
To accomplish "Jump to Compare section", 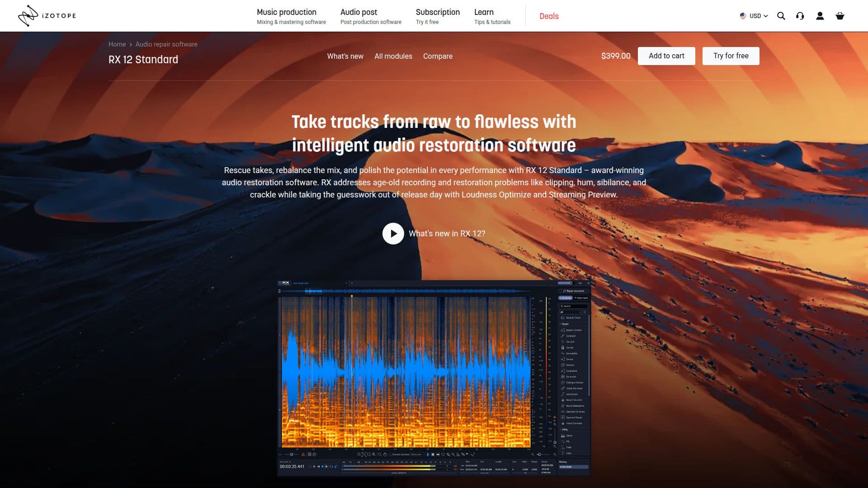I will [x=438, y=56].
